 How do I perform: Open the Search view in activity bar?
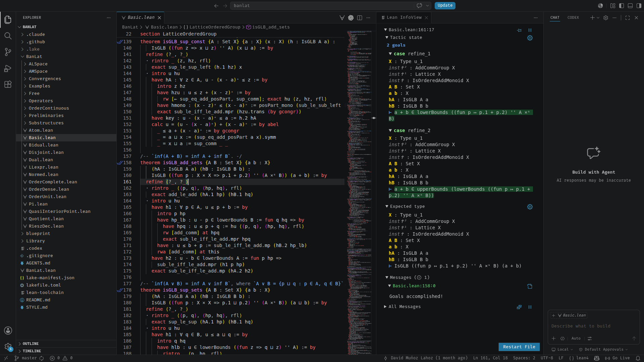(8, 36)
